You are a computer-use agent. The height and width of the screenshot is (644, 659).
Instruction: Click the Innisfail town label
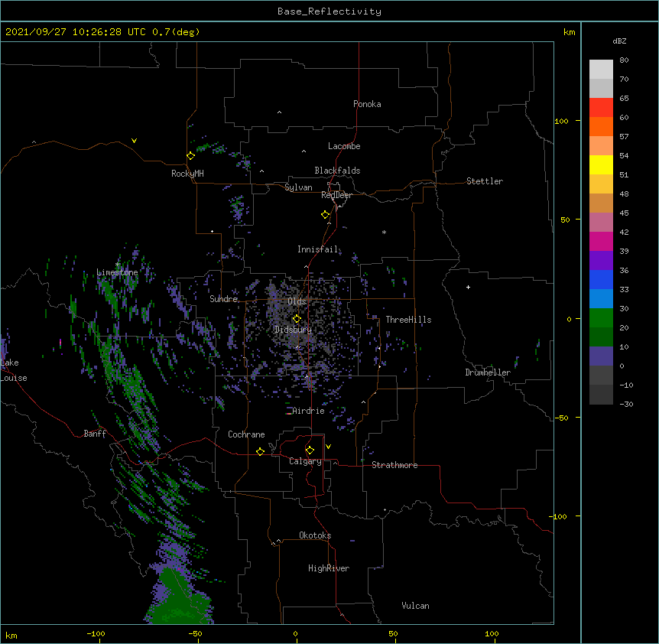(x=318, y=249)
